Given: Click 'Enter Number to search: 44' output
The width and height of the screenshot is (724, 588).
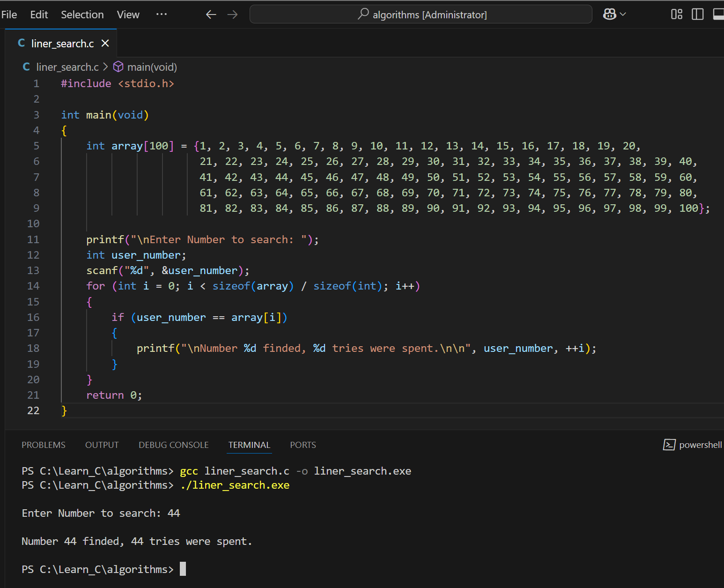Looking at the screenshot, I should pos(101,514).
